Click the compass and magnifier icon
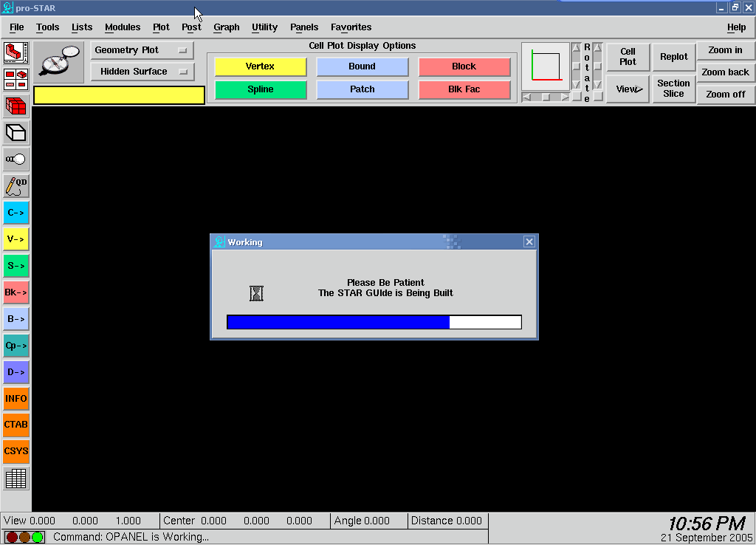This screenshot has width=756, height=545. point(58,62)
